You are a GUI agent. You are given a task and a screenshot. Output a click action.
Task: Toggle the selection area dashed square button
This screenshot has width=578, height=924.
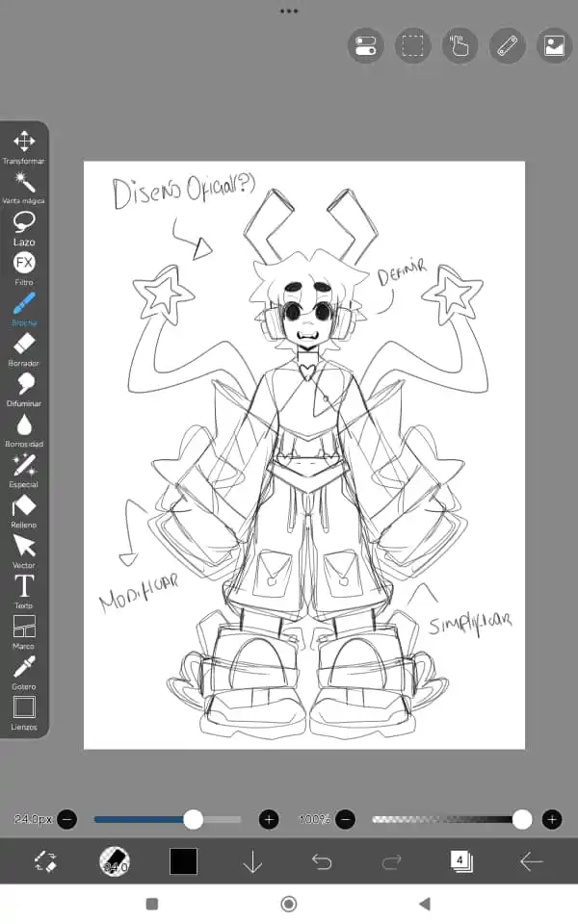[x=412, y=46]
